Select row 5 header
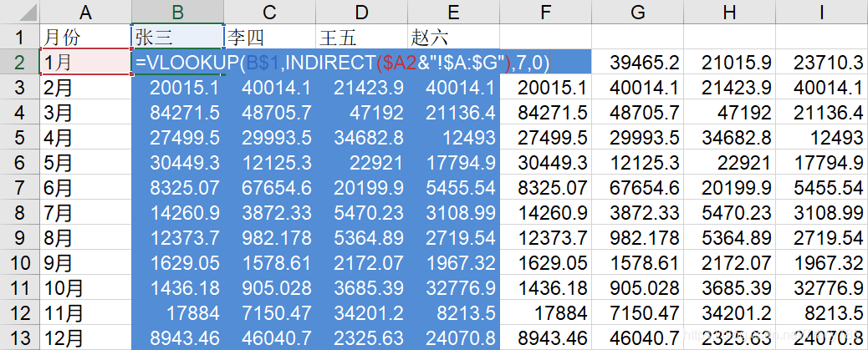This screenshot has height=350, width=868. coord(20,137)
